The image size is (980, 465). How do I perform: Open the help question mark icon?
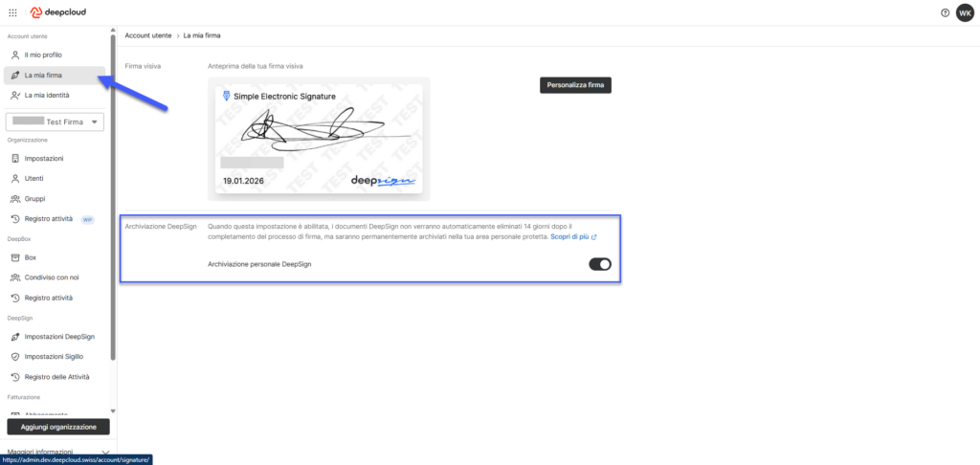945,12
